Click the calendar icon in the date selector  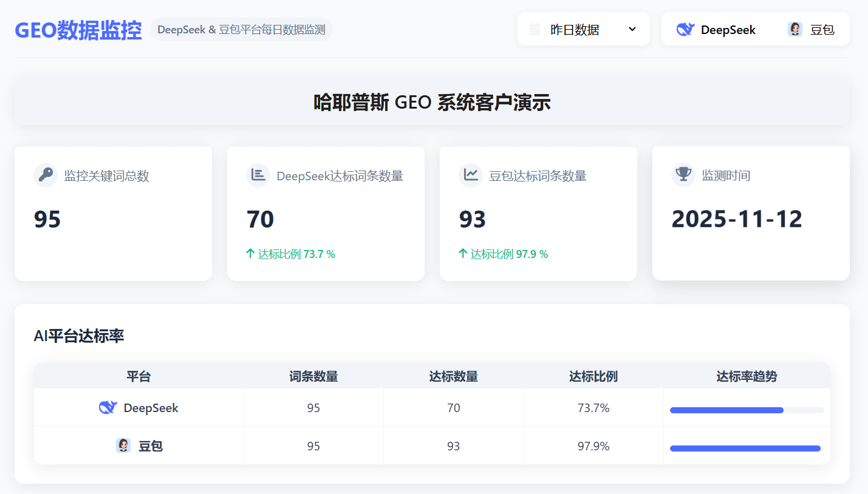click(537, 29)
